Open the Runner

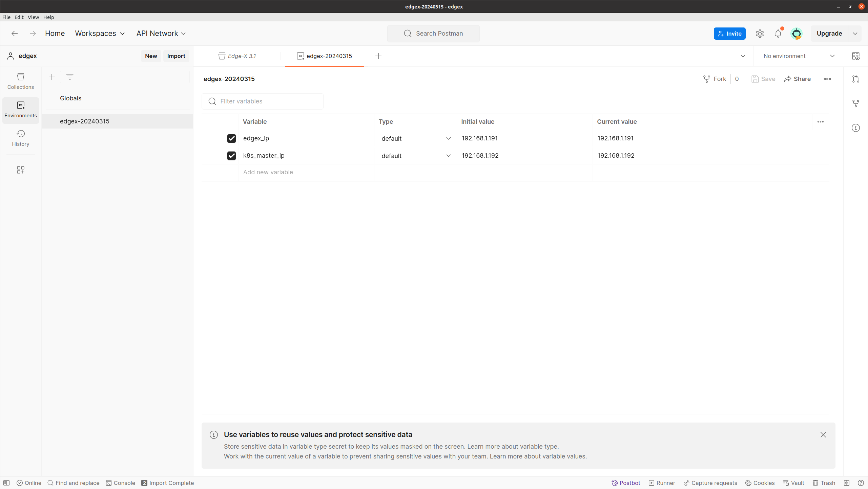pos(662,483)
